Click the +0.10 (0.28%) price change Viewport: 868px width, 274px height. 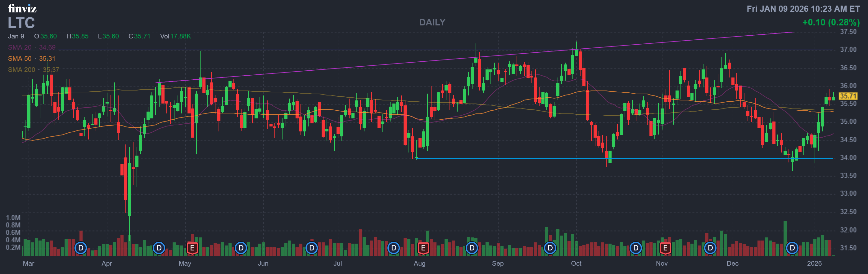point(831,23)
